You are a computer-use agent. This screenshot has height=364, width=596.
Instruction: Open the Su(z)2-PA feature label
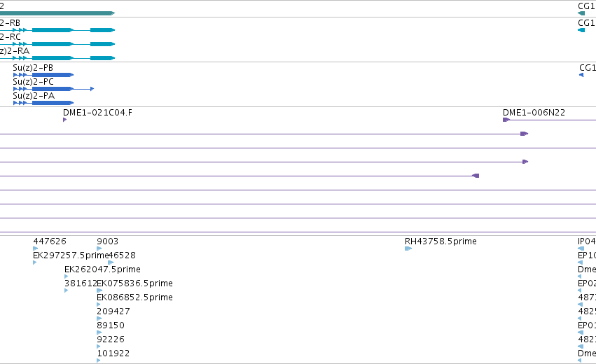[x=34, y=96]
